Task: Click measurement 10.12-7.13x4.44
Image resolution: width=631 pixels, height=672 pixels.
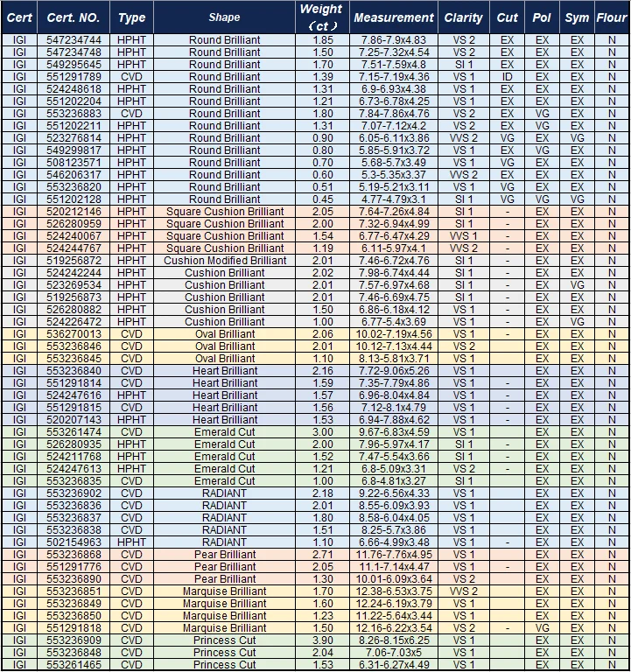Action: click(394, 346)
